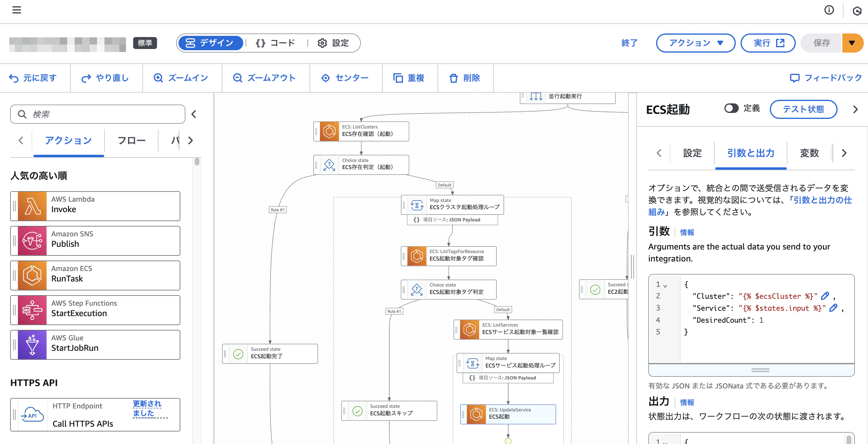Viewport: 868px width, 444px height.
Task: Click the 削除 delete button
Action: point(465,78)
